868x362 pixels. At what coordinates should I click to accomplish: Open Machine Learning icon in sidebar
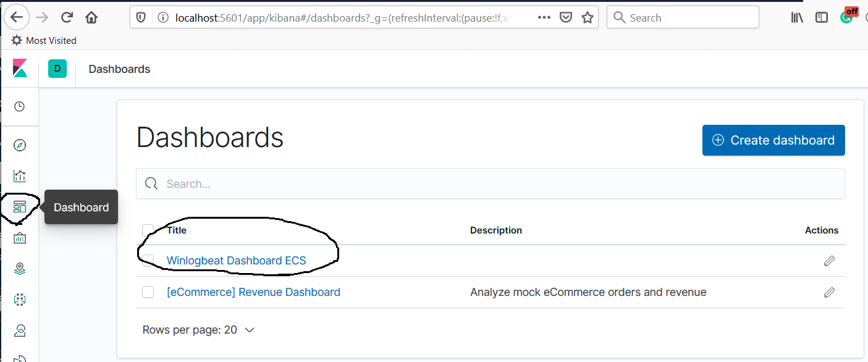20,300
